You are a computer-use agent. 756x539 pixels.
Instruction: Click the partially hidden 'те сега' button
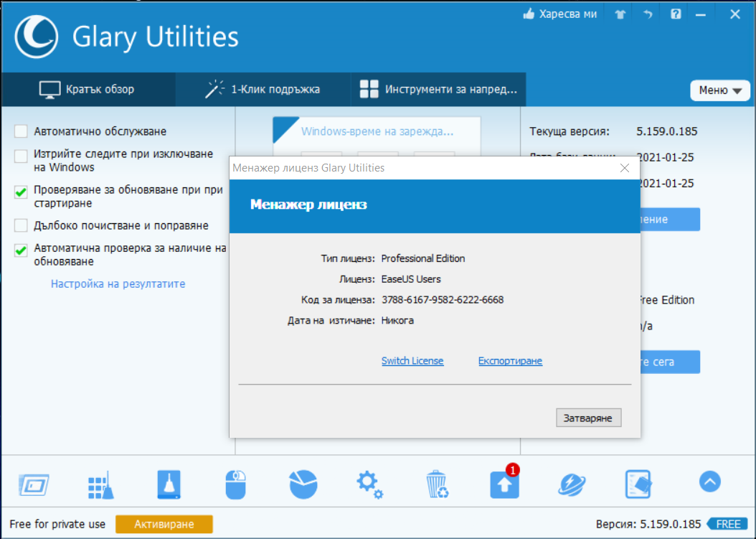click(x=670, y=362)
